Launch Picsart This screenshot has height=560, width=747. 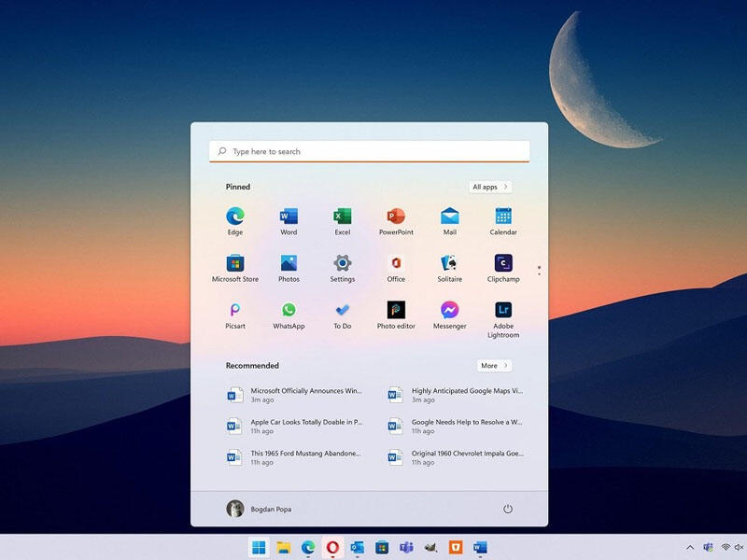tap(235, 315)
